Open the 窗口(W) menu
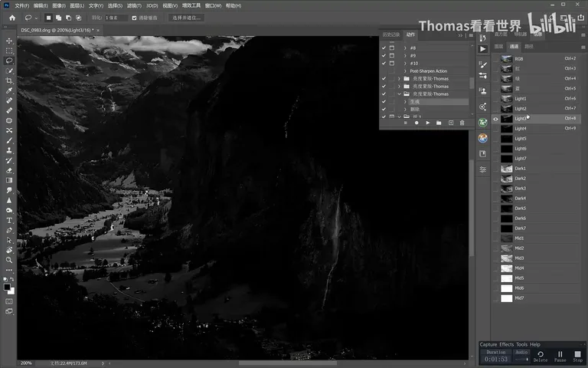588x368 pixels. (213, 5)
